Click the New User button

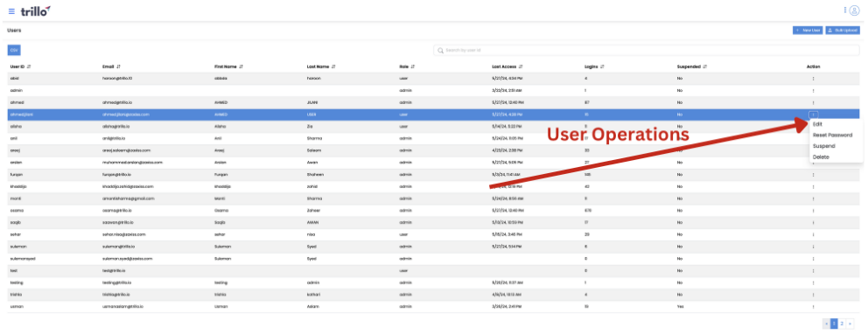(808, 31)
